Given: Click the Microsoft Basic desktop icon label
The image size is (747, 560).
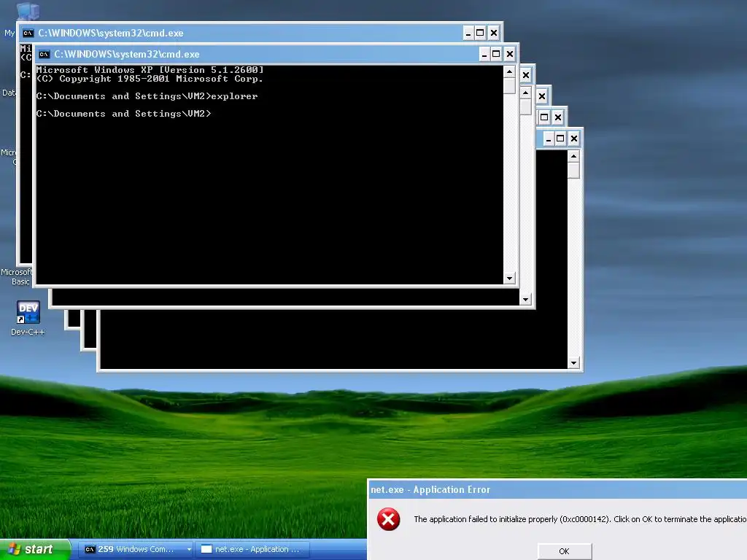Looking at the screenshot, I should click(17, 276).
